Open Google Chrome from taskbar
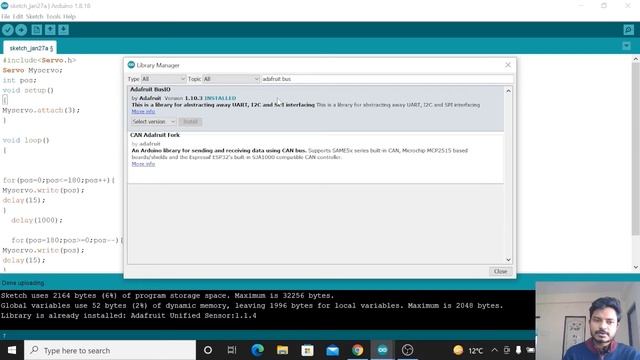The width and height of the screenshot is (640, 360). coord(358,350)
